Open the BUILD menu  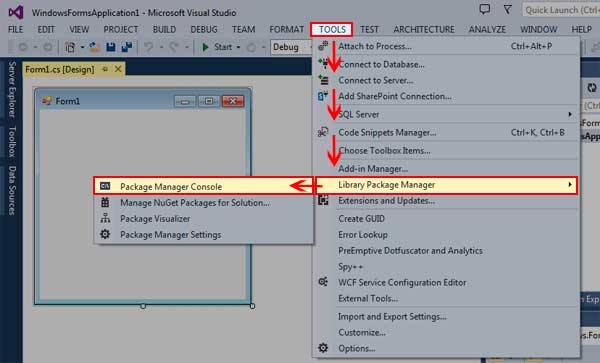165,29
